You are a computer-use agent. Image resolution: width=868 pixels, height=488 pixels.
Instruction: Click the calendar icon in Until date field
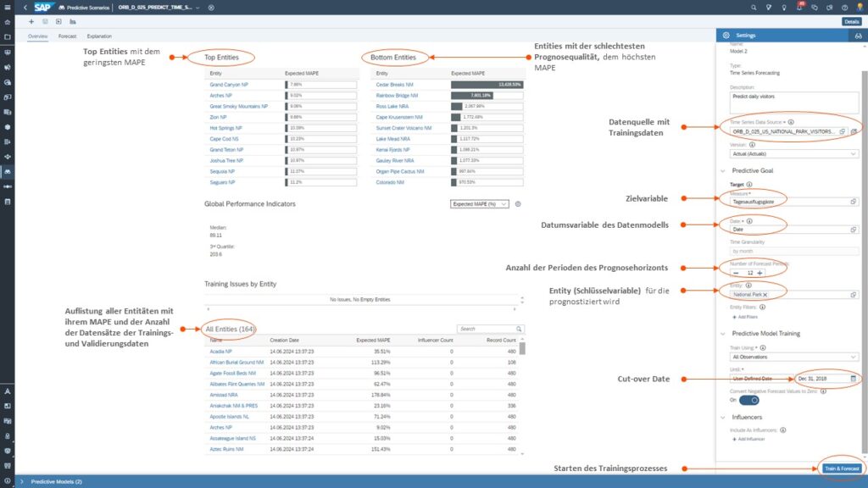coord(854,378)
